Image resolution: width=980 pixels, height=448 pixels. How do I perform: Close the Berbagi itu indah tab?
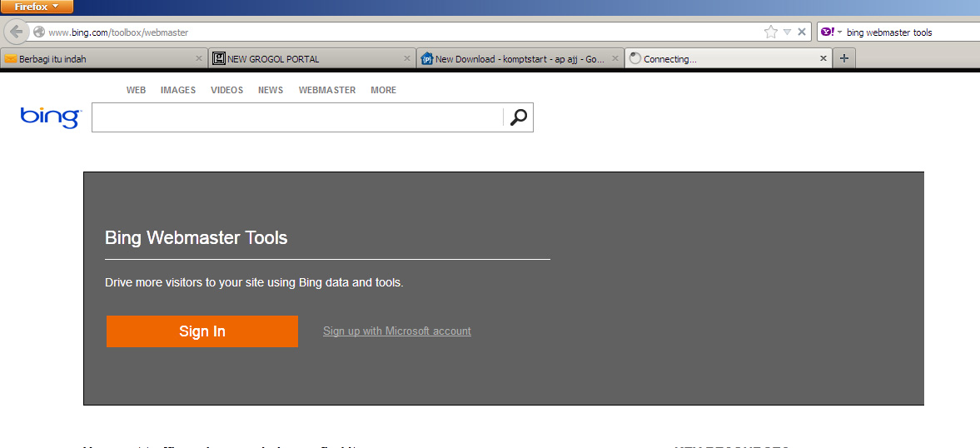(x=199, y=59)
